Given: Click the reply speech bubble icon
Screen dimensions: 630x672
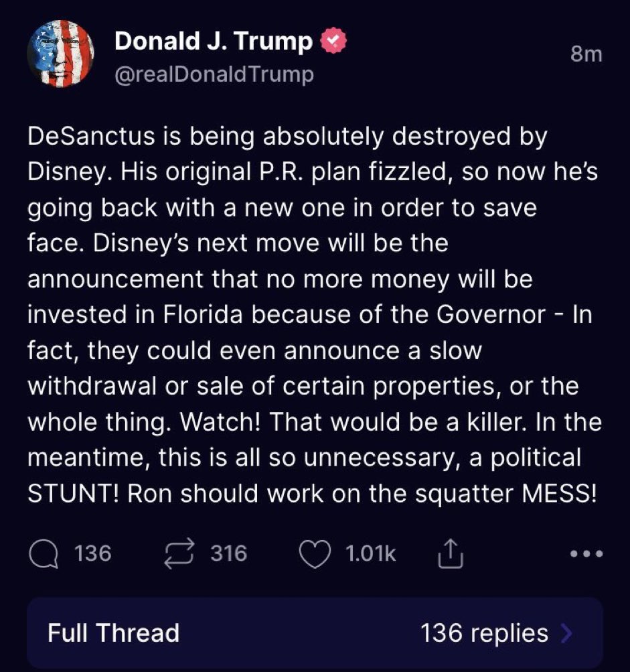Looking at the screenshot, I should pos(44,553).
